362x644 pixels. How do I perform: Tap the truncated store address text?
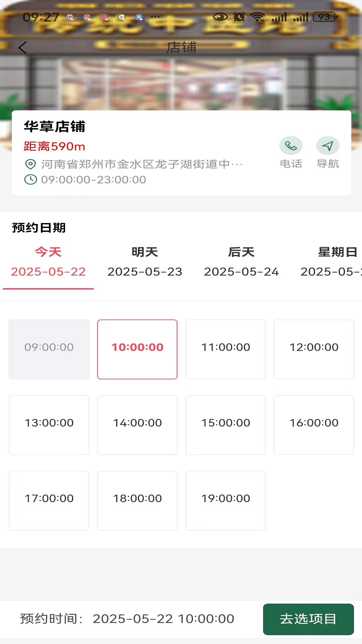(x=141, y=164)
